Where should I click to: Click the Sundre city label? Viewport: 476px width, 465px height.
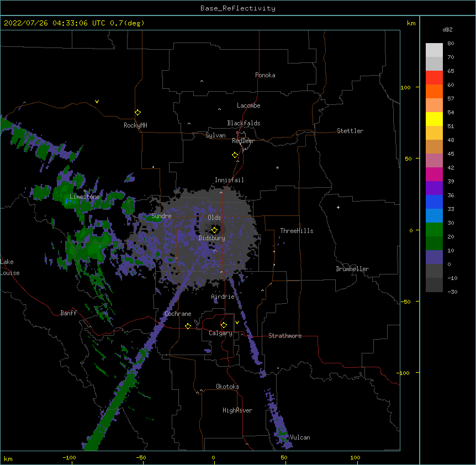(x=161, y=216)
